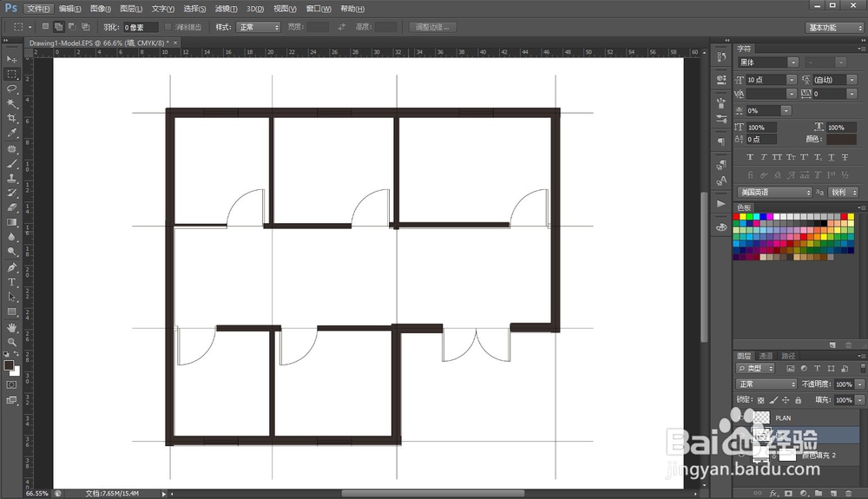This screenshot has height=499, width=868.
Task: Select the Healing Brush tool
Action: coord(11,148)
